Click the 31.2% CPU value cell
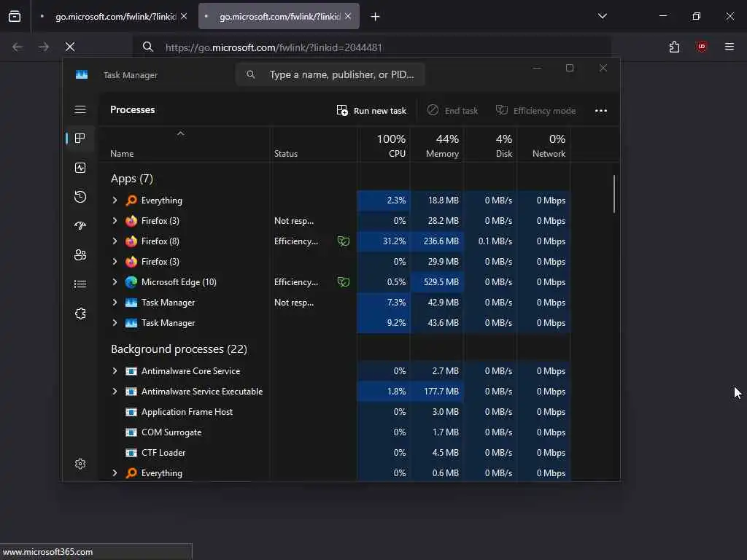The height and width of the screenshot is (560, 747). point(384,241)
